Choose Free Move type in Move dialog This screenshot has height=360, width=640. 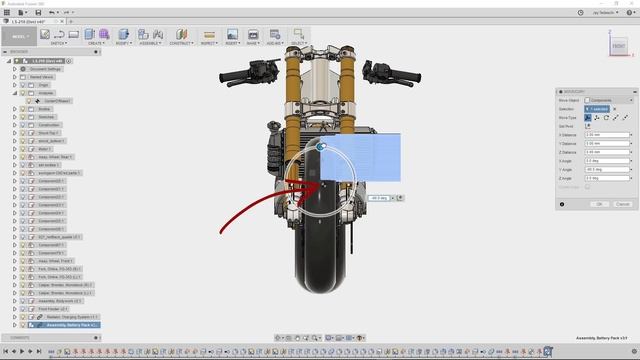tap(587, 118)
